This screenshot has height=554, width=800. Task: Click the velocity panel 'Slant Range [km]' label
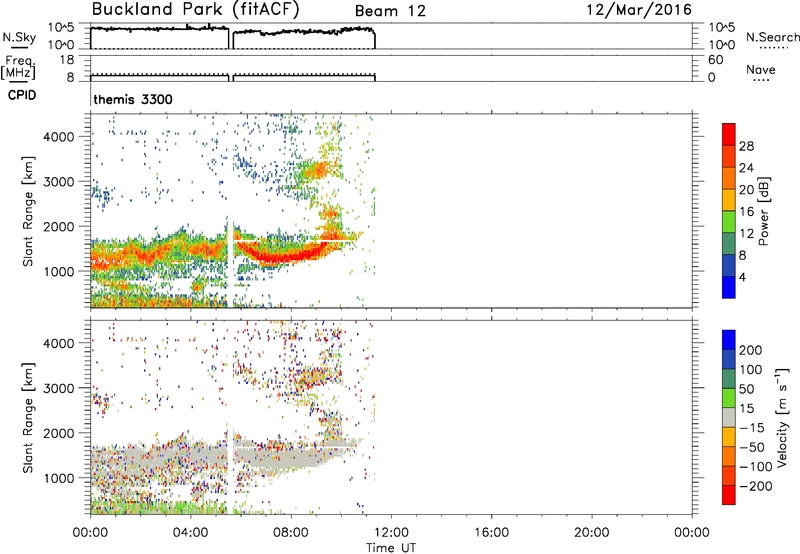[x=28, y=418]
